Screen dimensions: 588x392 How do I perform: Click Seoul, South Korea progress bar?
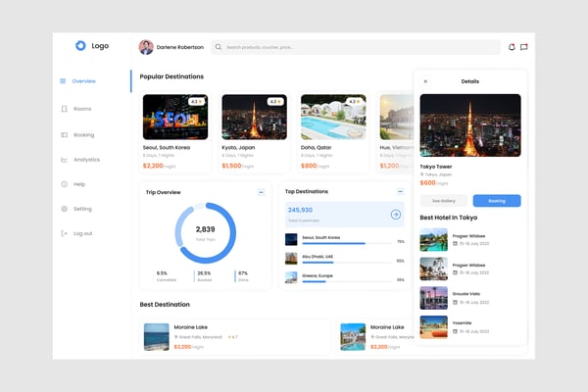pos(347,243)
